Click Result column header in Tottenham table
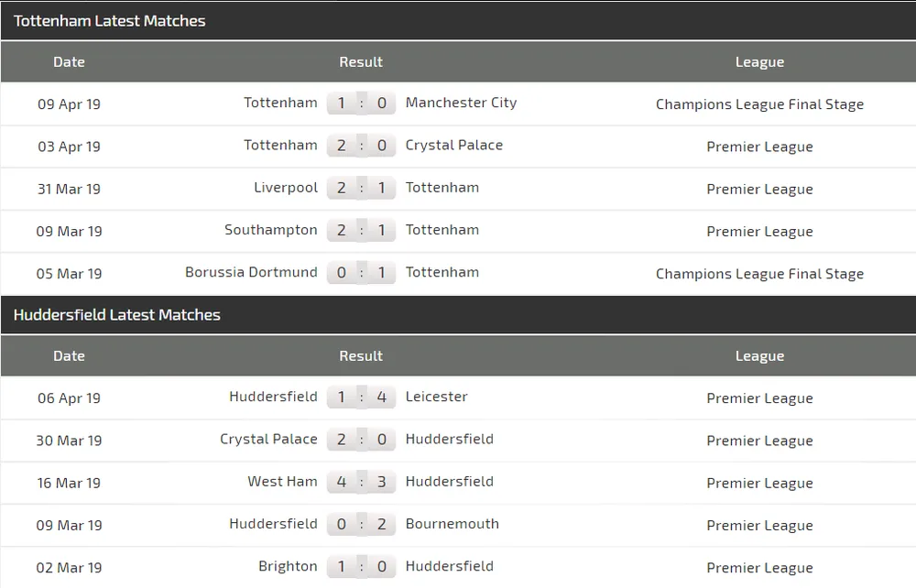The height and width of the screenshot is (588, 916). coord(361,62)
